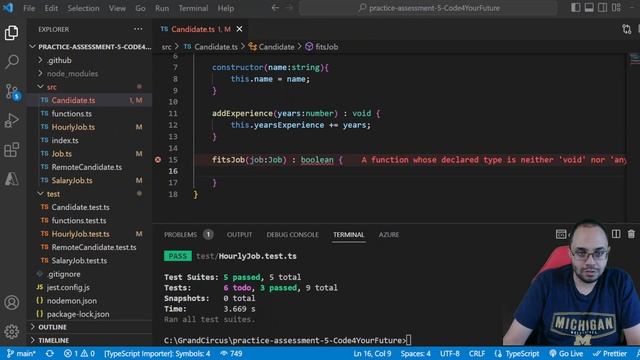
Task: Change UTF-8 file encoding
Action: click(x=449, y=353)
